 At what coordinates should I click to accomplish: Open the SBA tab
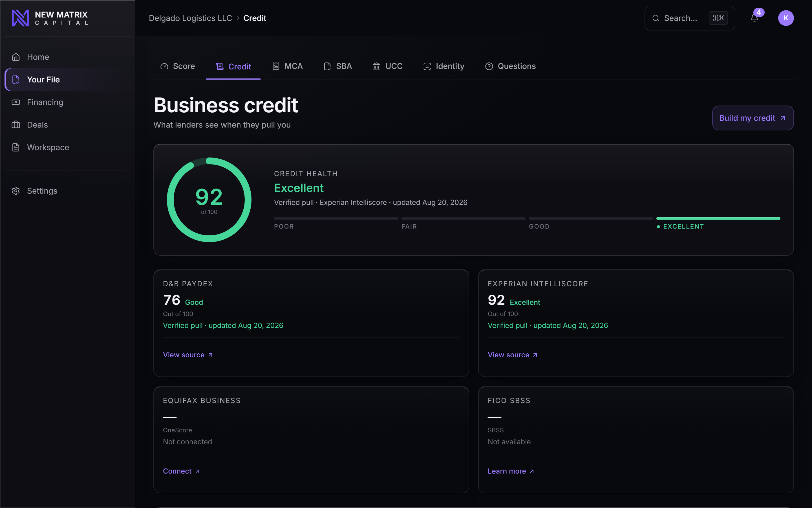(x=338, y=67)
